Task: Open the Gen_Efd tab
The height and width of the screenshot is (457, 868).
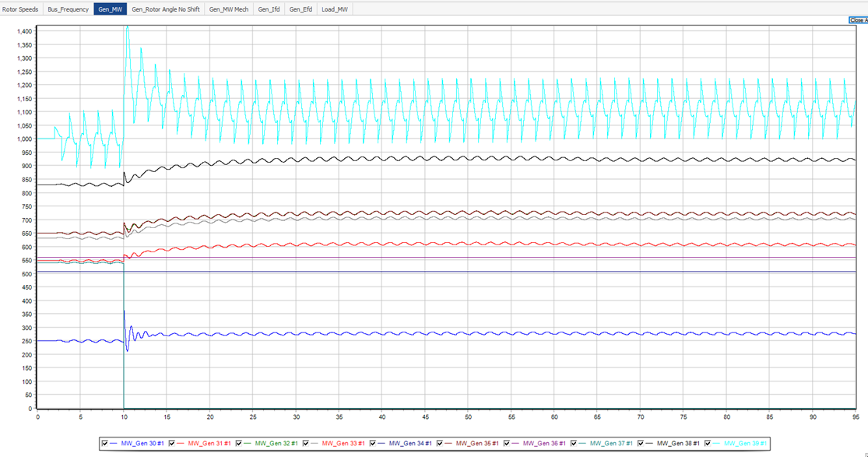Action: (x=300, y=9)
